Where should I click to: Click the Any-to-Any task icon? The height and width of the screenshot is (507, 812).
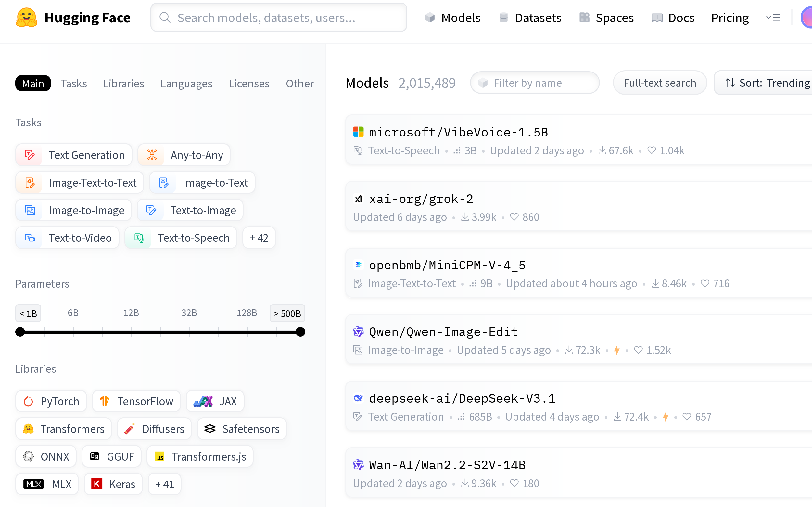(152, 155)
